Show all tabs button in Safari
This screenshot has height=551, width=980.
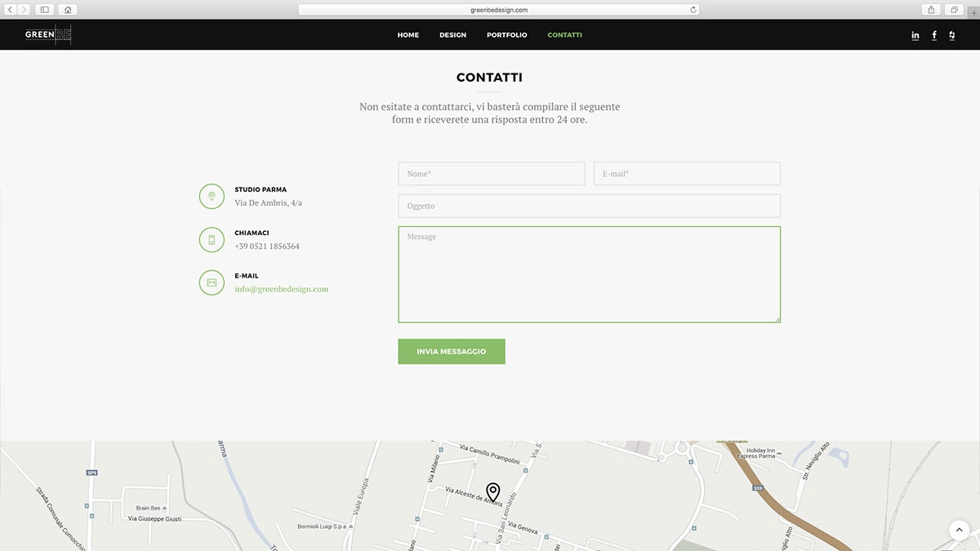point(954,10)
